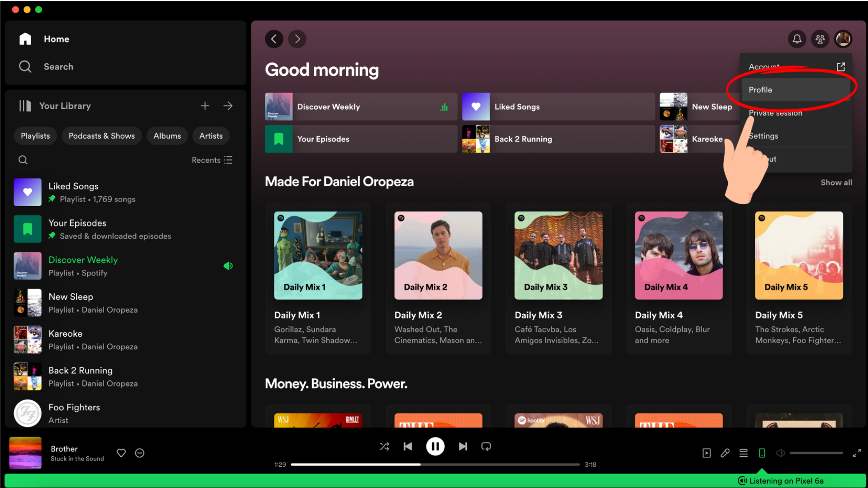Open Liked Songs shortcut tile

tap(558, 107)
